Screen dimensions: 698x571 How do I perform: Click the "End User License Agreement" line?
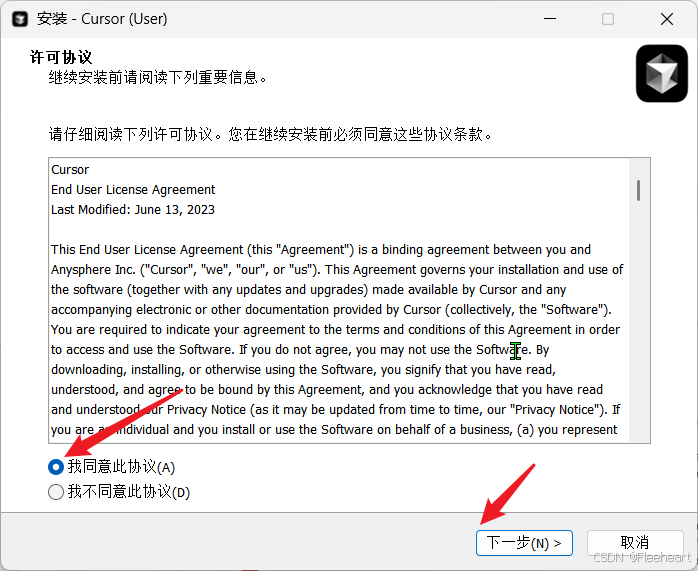(x=133, y=190)
